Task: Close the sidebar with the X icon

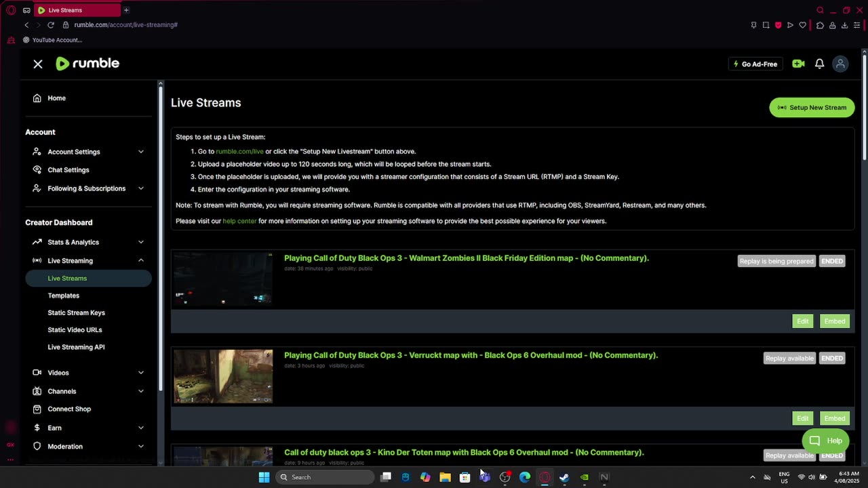Action: [38, 64]
